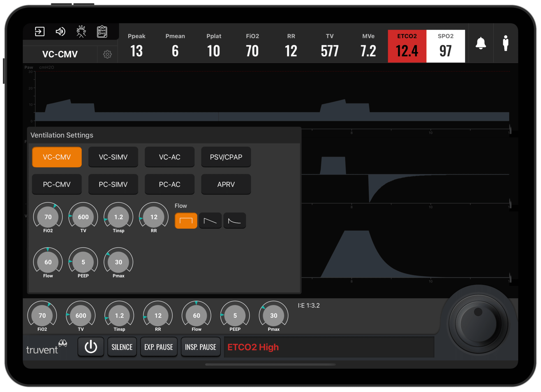Select Flow 60 dial in bottom control bar
541x392 pixels.
coord(196,316)
